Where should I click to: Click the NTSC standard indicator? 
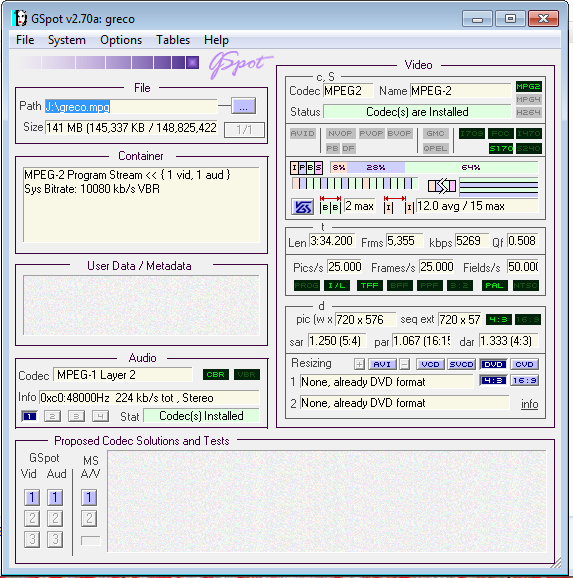coord(526,285)
